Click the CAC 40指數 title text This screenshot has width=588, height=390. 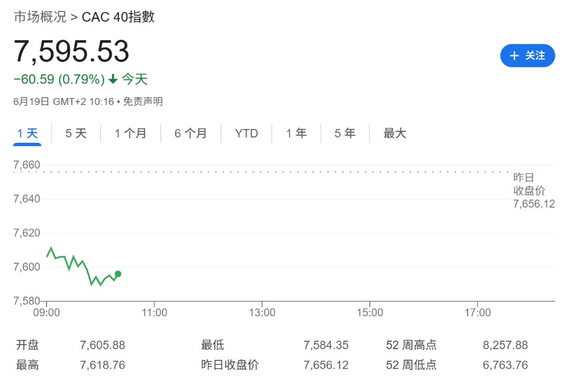(118, 17)
